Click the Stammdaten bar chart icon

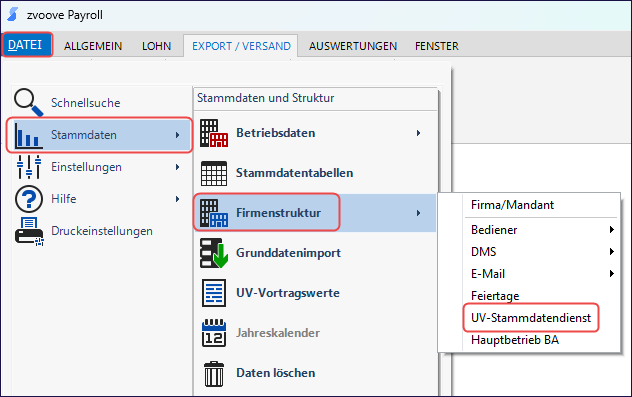28,135
